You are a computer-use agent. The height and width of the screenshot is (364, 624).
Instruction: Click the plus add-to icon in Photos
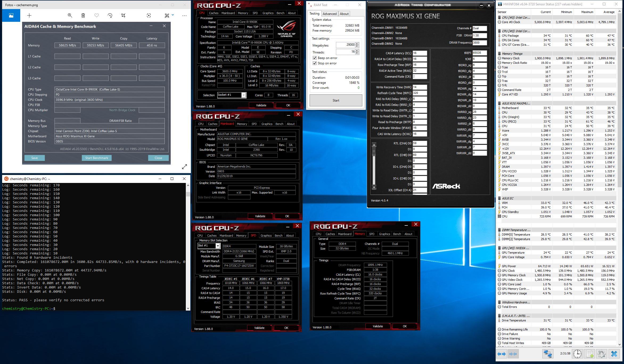pyautogui.click(x=29, y=15)
